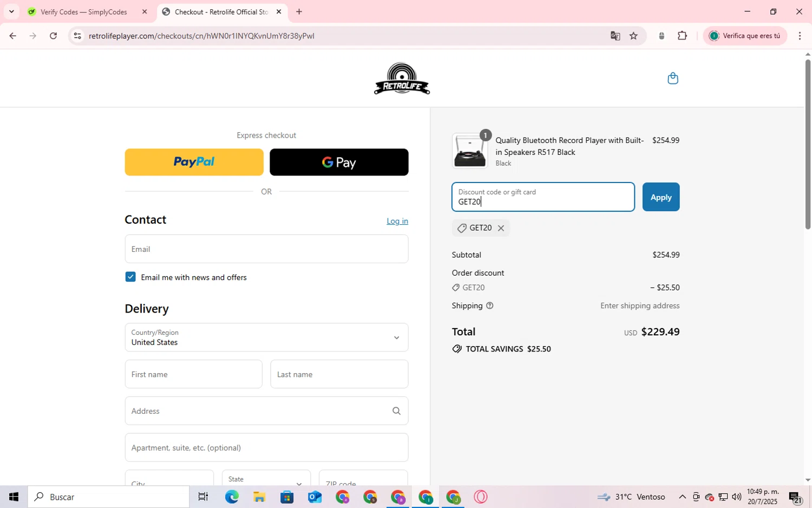The height and width of the screenshot is (508, 812).
Task: Open the shopping bag cart icon
Action: click(x=672, y=79)
